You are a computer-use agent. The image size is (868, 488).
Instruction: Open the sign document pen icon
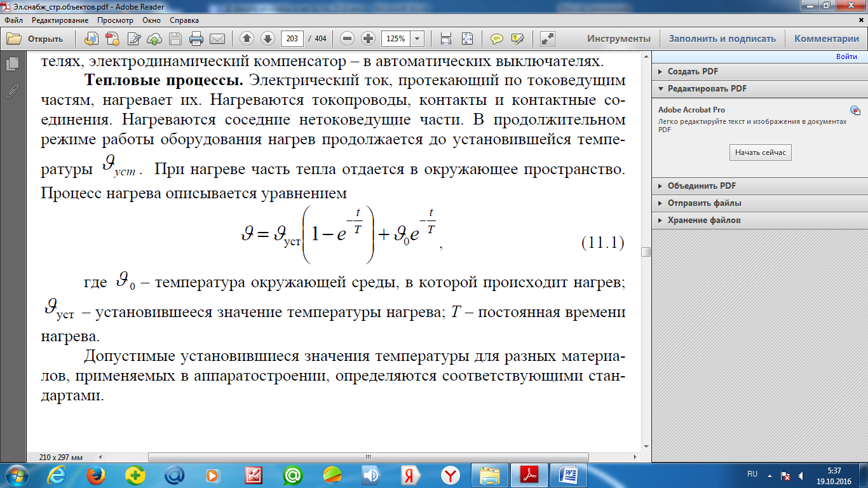133,39
